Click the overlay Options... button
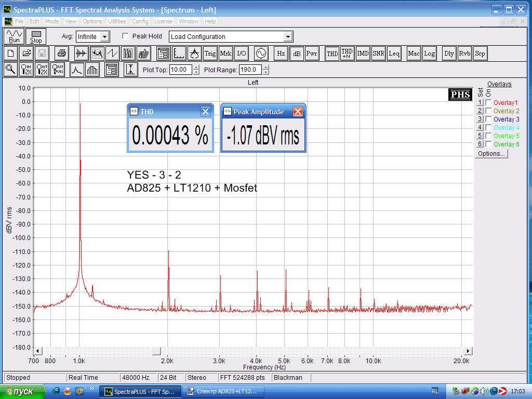Image resolution: width=532 pixels, height=399 pixels. point(491,154)
